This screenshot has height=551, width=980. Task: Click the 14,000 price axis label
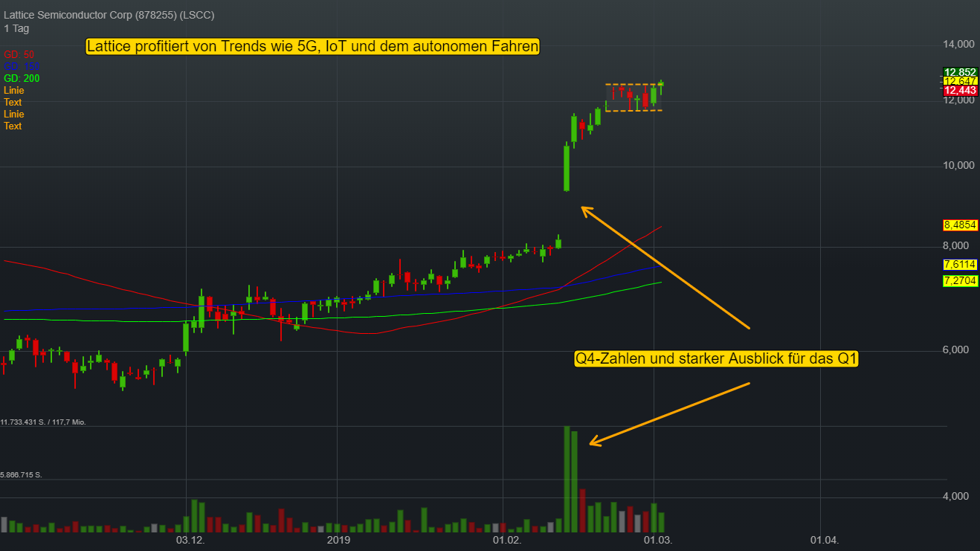coord(958,44)
